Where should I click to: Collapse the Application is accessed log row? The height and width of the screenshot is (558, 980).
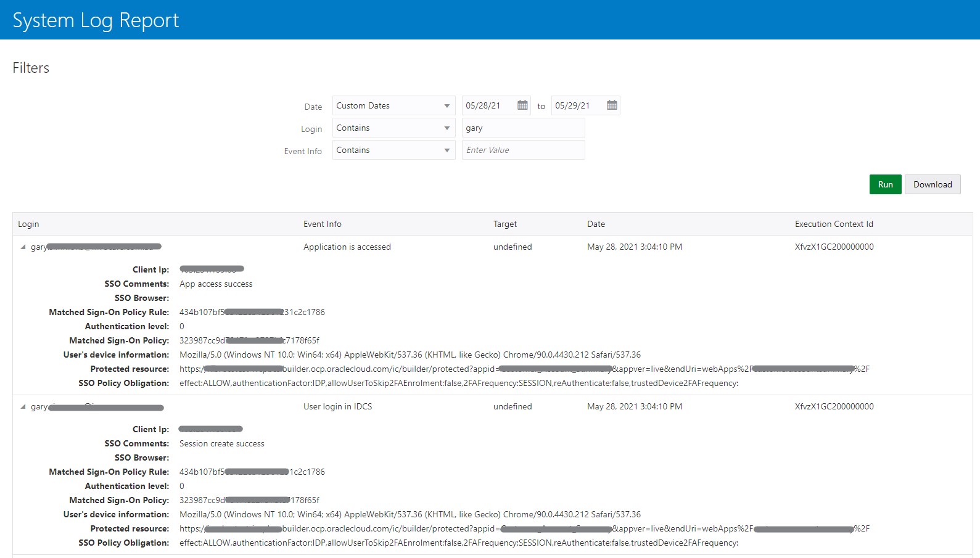point(23,247)
